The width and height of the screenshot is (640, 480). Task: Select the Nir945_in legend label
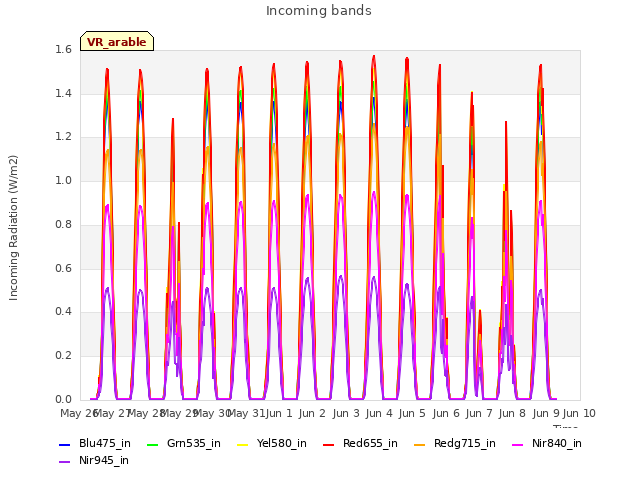tap(104, 460)
